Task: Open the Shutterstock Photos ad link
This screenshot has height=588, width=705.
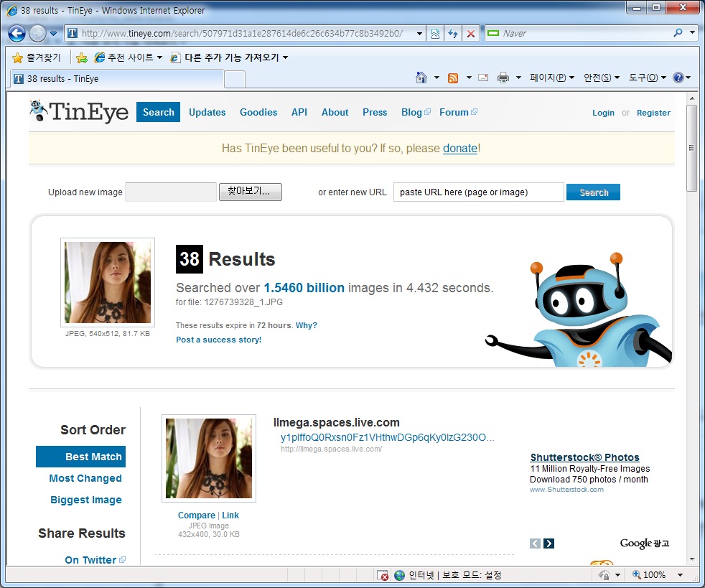Action: 584,457
